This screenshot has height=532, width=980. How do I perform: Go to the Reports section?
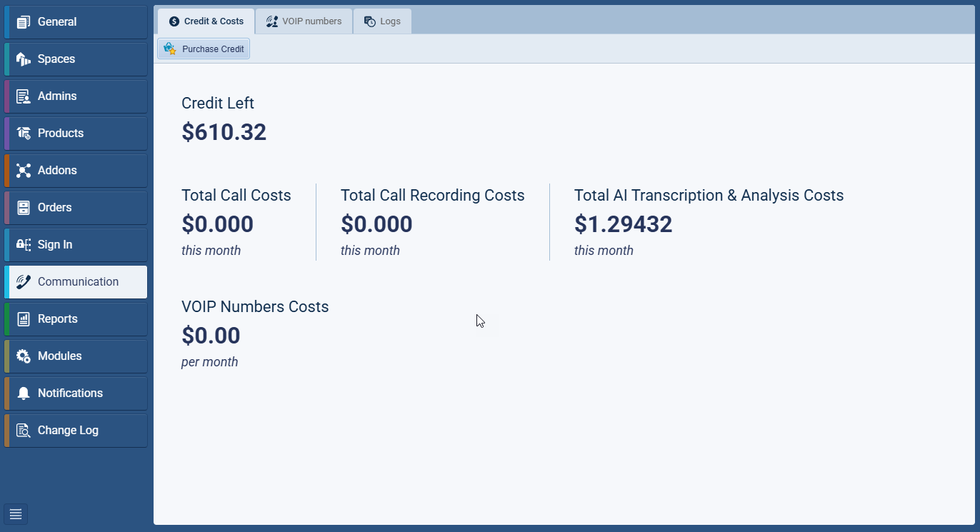(x=57, y=319)
